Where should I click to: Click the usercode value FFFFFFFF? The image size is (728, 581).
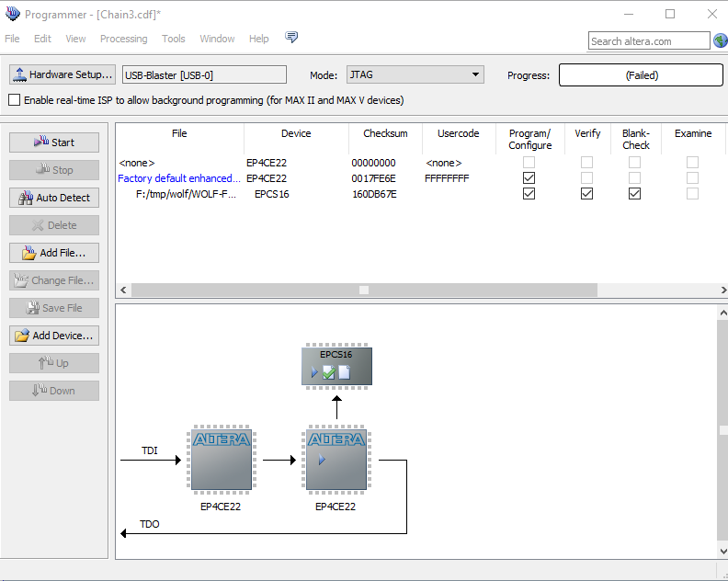447,178
